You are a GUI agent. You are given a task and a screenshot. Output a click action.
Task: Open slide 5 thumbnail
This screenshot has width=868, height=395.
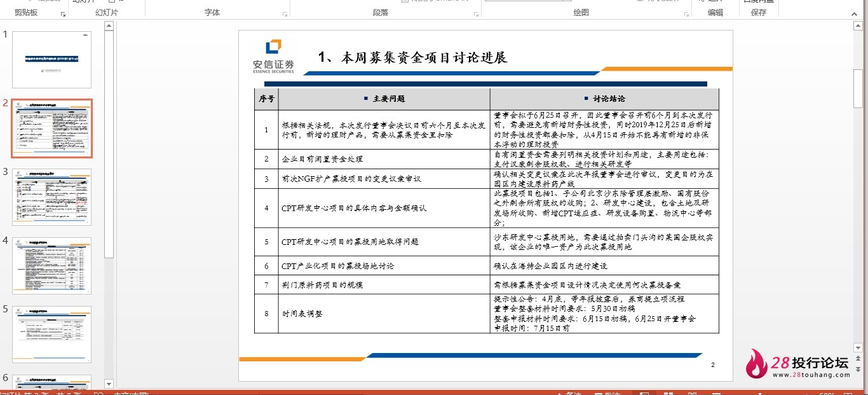(x=52, y=335)
